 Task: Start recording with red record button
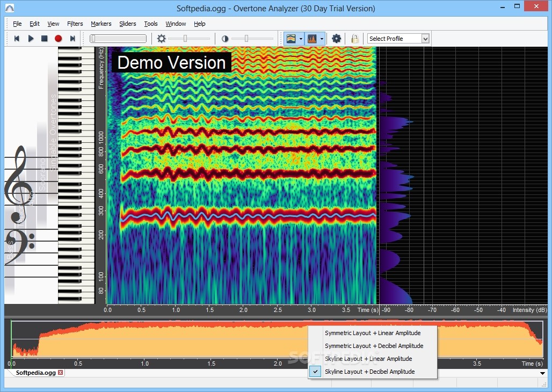click(59, 39)
